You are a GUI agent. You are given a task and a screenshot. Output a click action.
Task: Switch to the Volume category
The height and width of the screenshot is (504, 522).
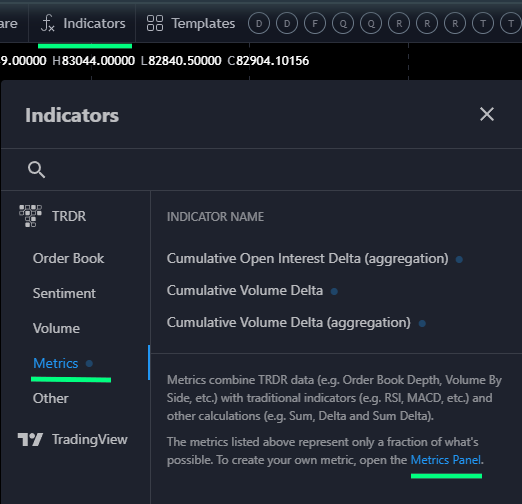click(56, 328)
